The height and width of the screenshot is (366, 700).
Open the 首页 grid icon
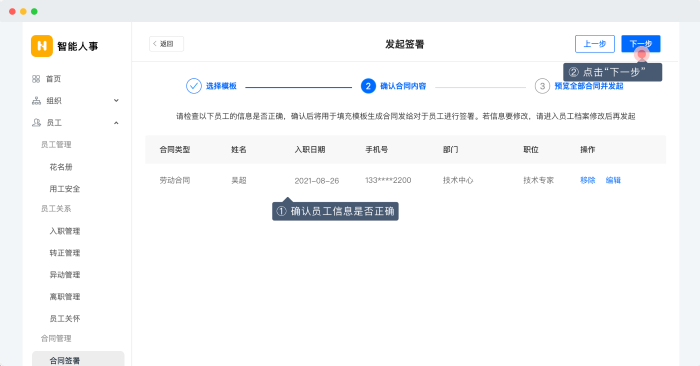[36, 79]
